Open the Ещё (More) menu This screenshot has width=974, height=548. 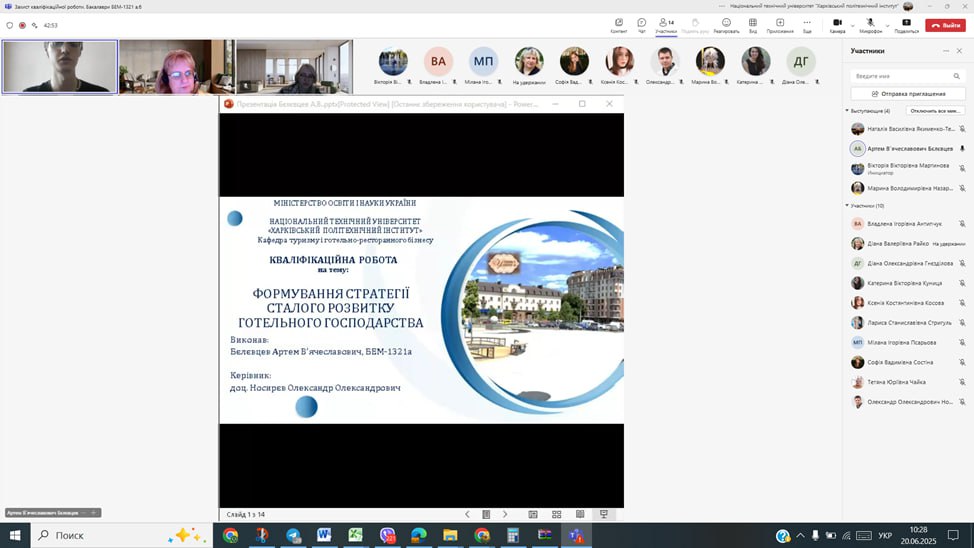point(807,24)
